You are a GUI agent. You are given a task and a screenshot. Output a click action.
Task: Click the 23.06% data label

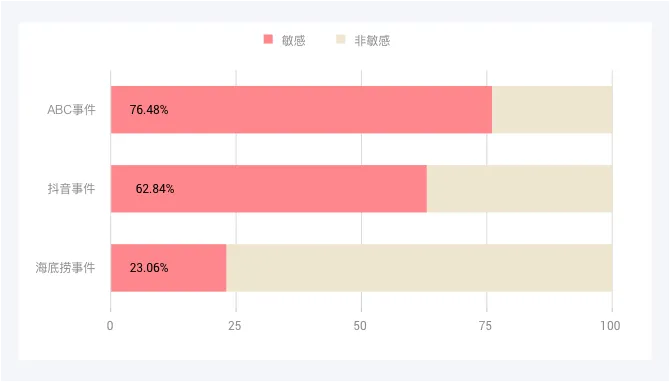(149, 268)
